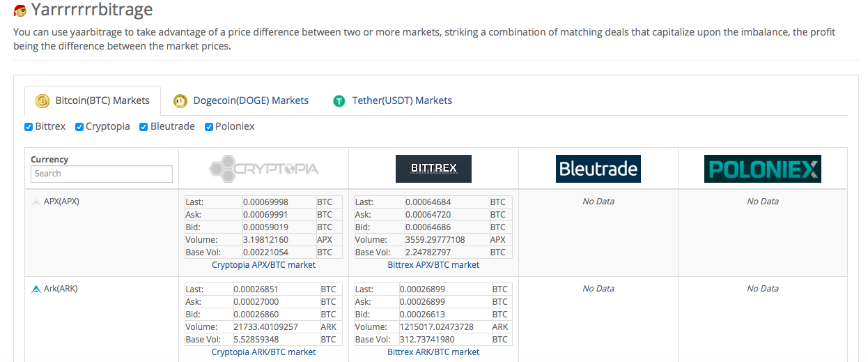
Task: Click Cryptopia ARK bid price 0.00026860
Action: (256, 315)
